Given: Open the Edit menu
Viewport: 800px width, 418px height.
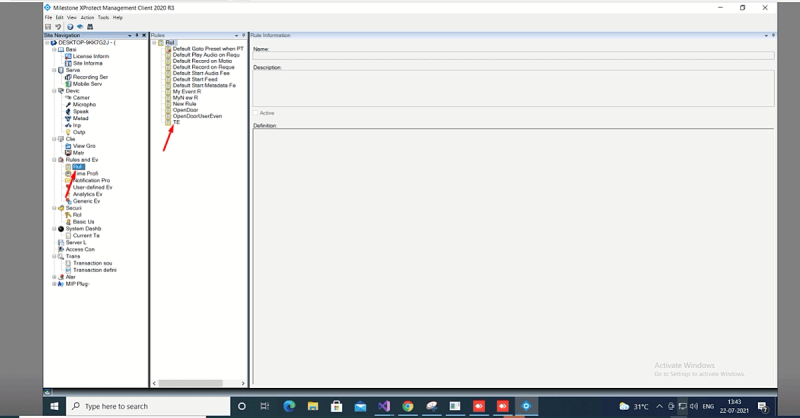Looking at the screenshot, I should tap(60, 17).
